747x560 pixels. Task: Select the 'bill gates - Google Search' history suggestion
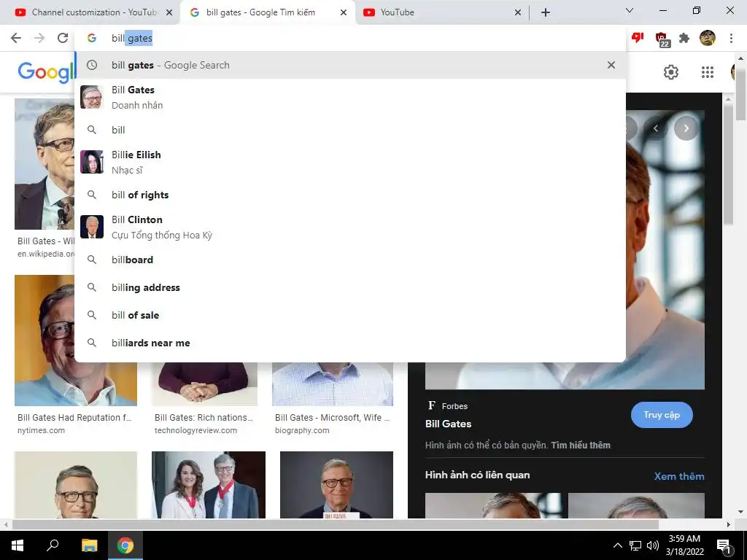point(350,65)
